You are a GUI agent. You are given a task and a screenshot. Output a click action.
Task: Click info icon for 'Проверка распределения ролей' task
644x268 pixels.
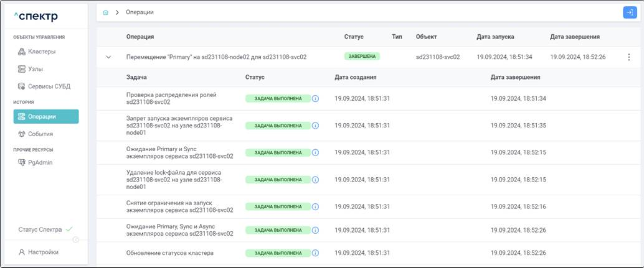pos(315,99)
